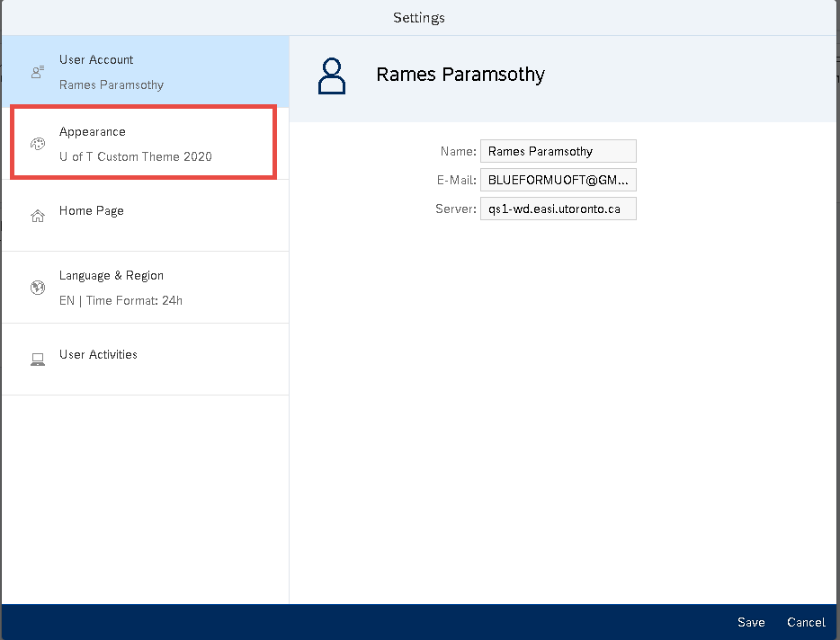
Task: Click the Home Page house icon
Action: pos(38,216)
